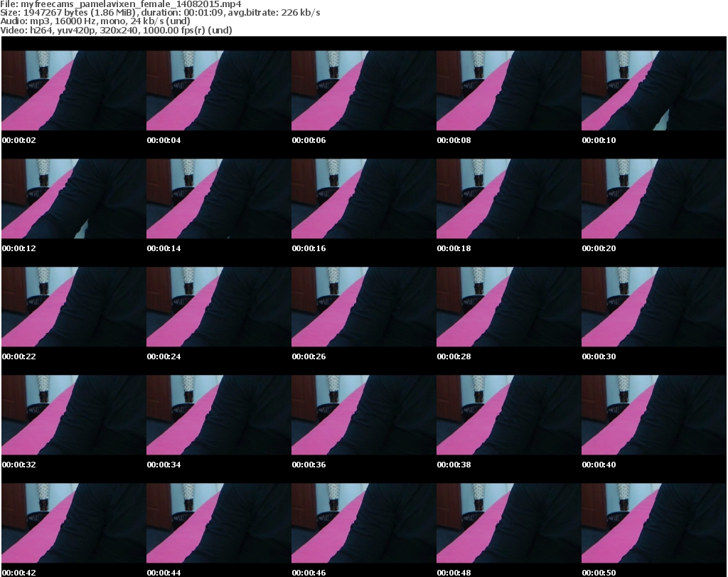Click the Audio mp3 info line

pos(95,21)
